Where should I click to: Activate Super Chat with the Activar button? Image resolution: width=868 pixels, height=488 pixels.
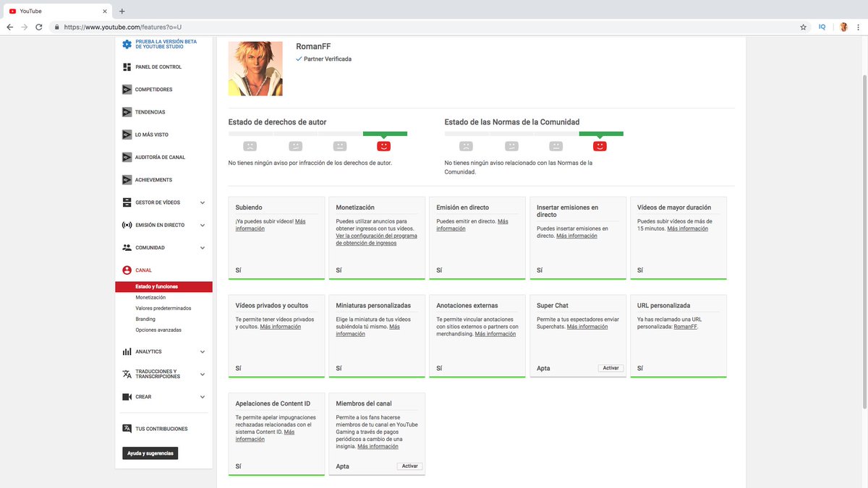click(611, 368)
